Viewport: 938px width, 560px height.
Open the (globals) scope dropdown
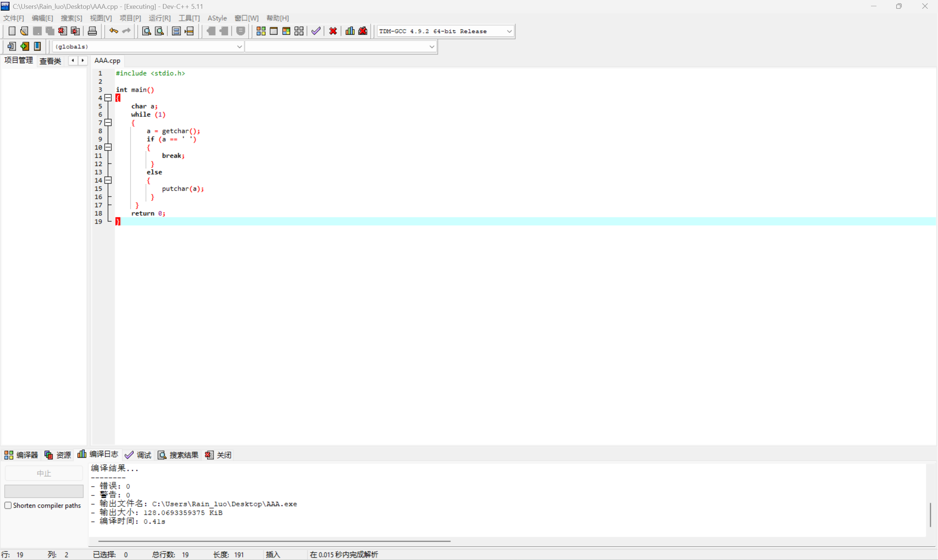pyautogui.click(x=239, y=47)
